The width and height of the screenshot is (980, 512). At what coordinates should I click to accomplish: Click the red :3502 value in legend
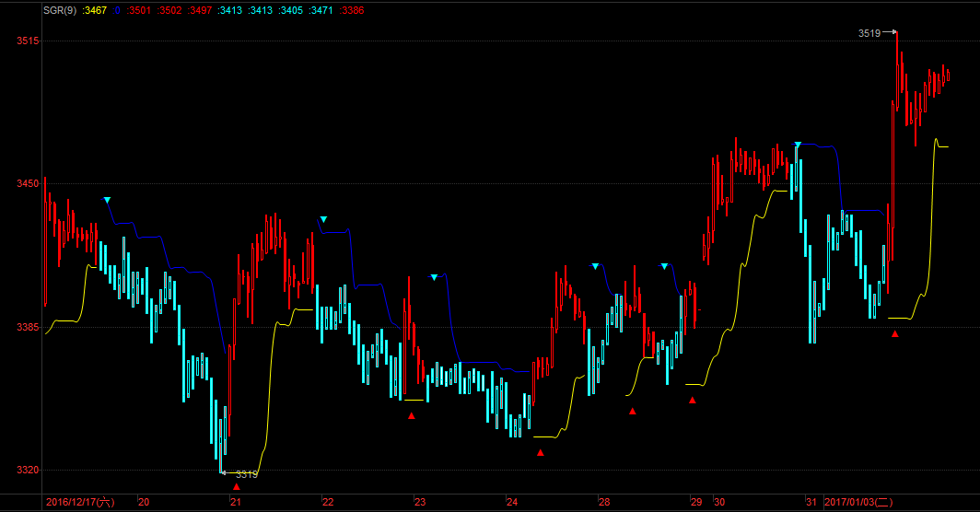[x=169, y=10]
